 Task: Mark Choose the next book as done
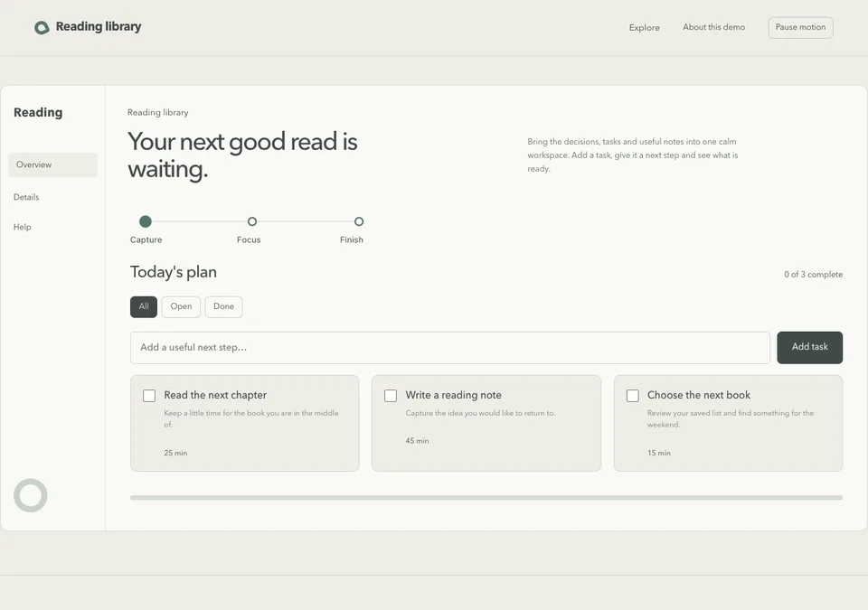pyautogui.click(x=633, y=395)
